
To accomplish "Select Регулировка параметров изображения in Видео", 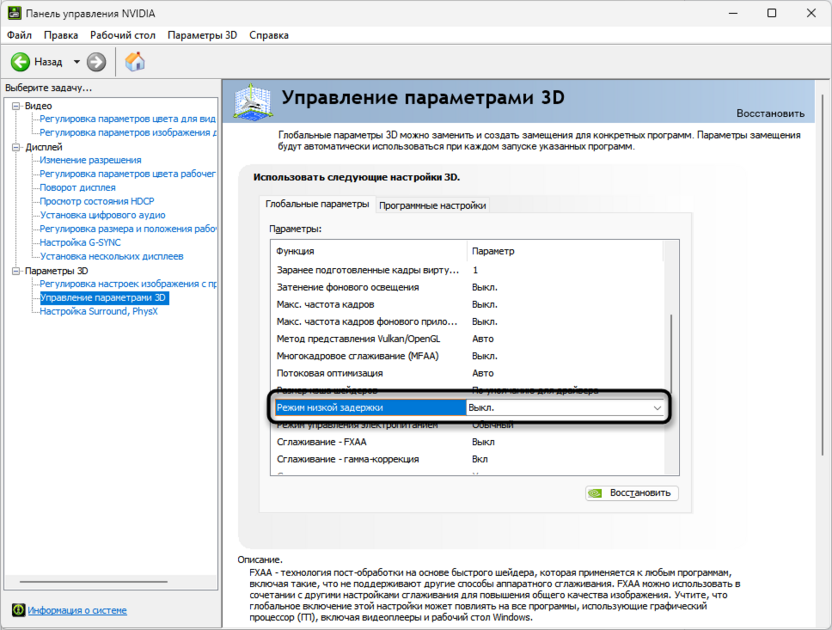I will pyautogui.click(x=128, y=132).
